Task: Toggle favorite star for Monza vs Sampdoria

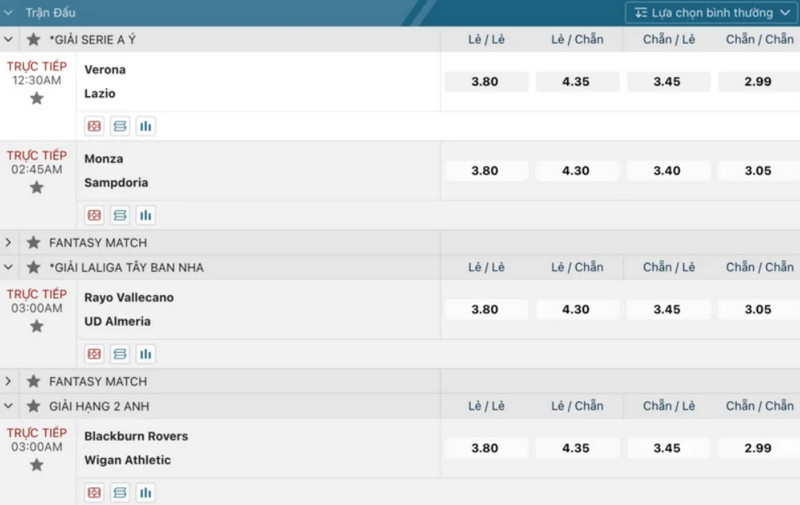Action: pos(37,187)
